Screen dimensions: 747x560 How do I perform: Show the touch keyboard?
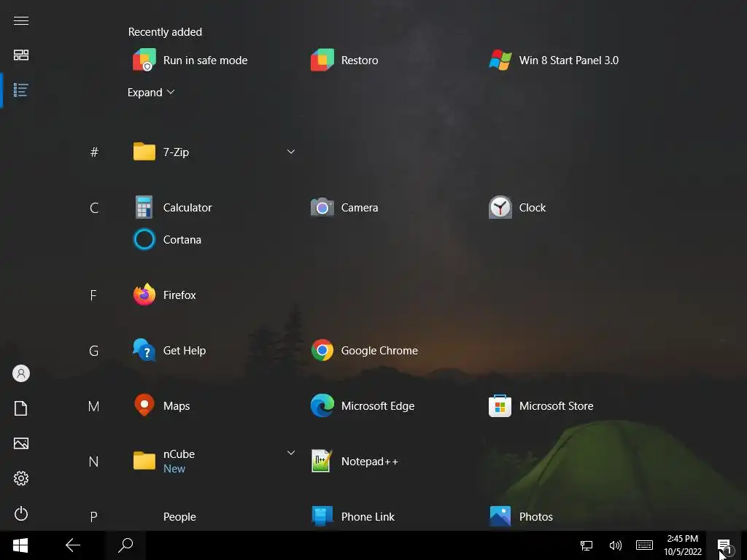point(645,545)
